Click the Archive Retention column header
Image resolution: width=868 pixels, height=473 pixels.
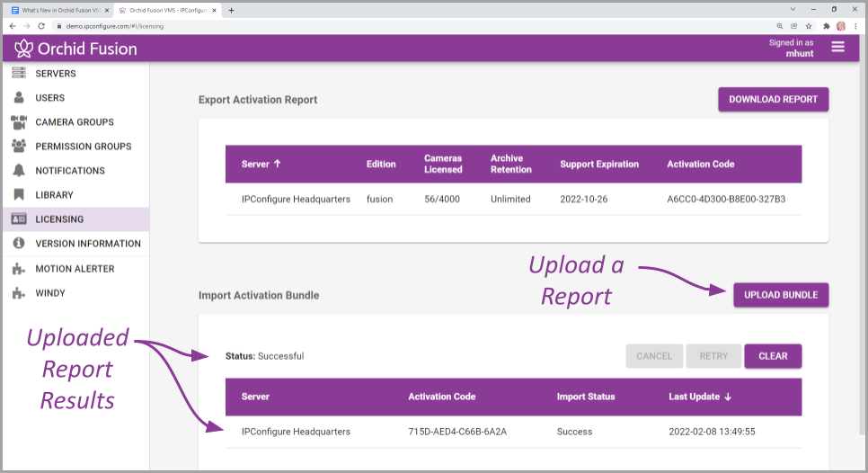(511, 164)
